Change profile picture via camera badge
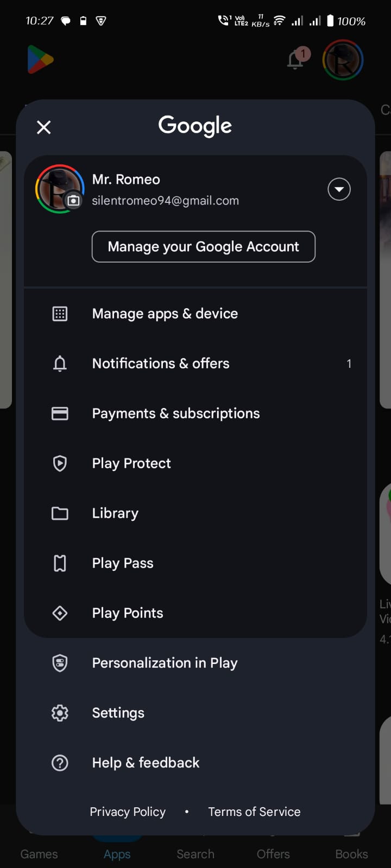Screen dimensions: 391x868 [73, 201]
